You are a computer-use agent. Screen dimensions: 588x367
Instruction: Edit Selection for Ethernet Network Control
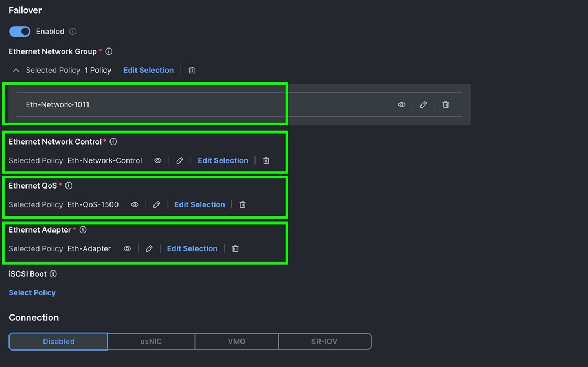tap(223, 160)
